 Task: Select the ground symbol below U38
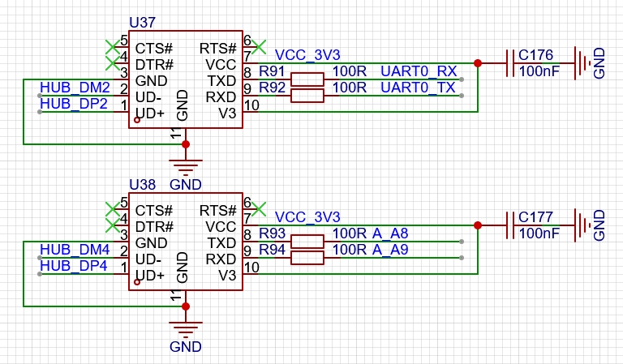(186, 329)
